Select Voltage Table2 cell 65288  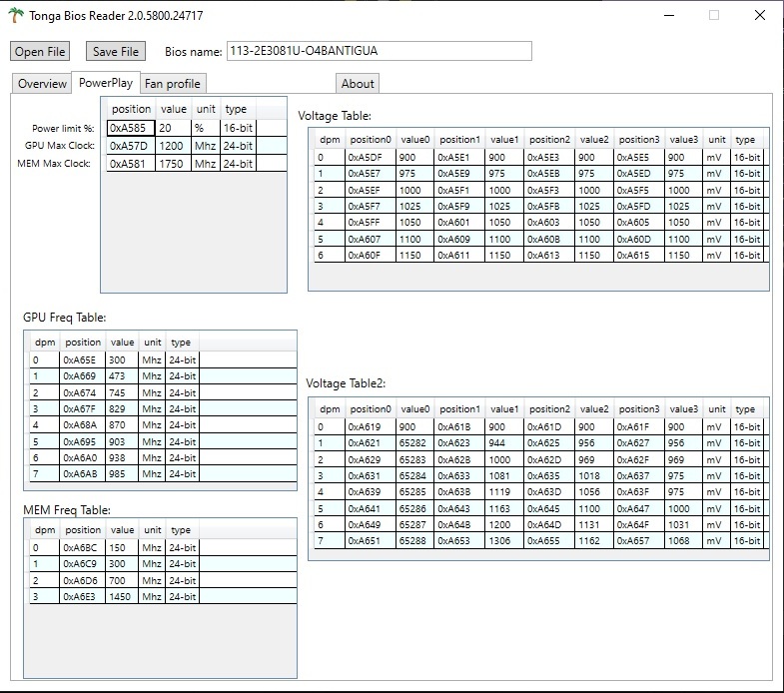pyautogui.click(x=415, y=540)
